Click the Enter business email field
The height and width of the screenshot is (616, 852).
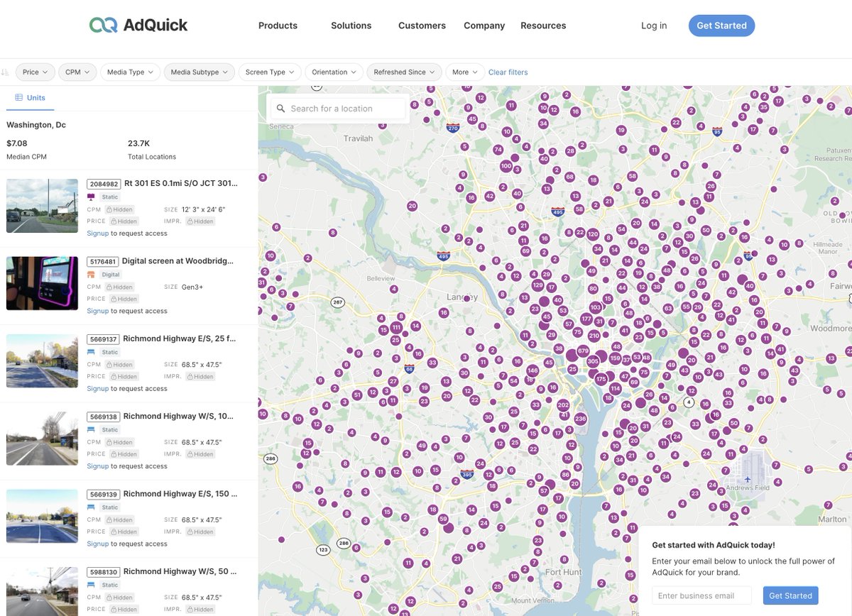[x=701, y=595]
